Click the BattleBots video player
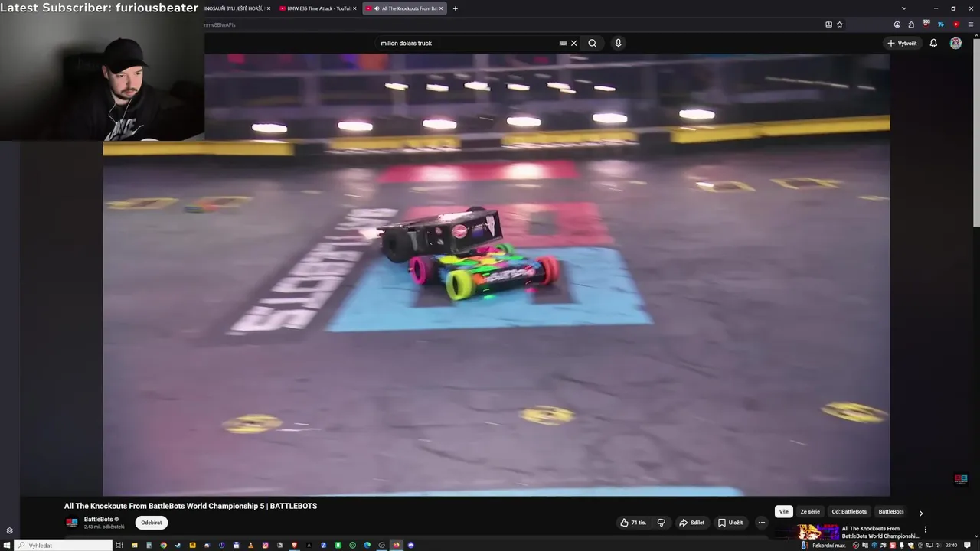The height and width of the screenshot is (551, 980). tap(496, 275)
